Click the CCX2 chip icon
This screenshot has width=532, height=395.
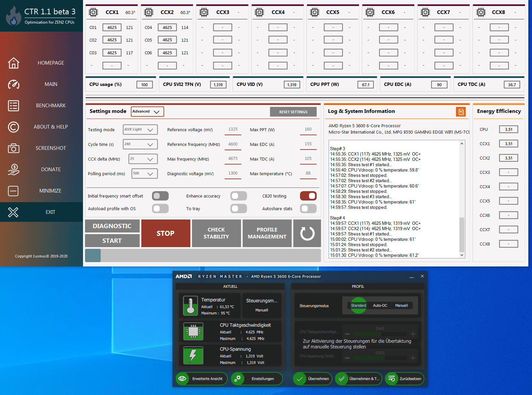[149, 12]
